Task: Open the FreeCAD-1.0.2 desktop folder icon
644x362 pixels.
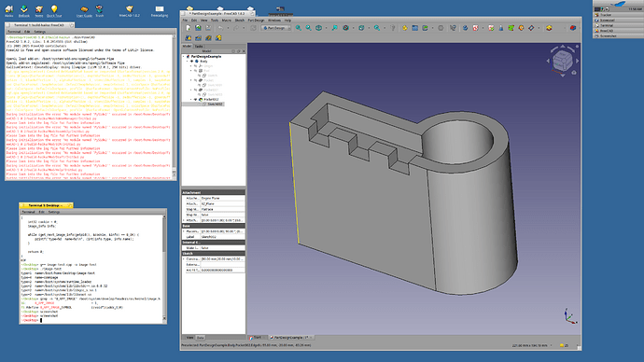Action: pyautogui.click(x=130, y=10)
